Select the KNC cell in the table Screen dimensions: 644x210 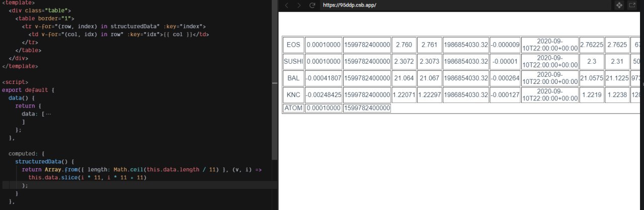[x=293, y=95]
